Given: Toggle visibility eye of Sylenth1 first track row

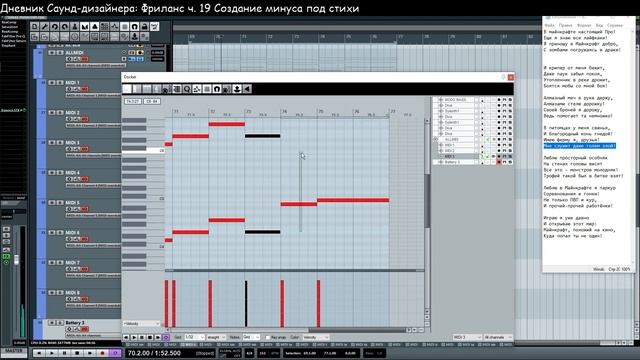Looking at the screenshot, I should (x=440, y=111).
